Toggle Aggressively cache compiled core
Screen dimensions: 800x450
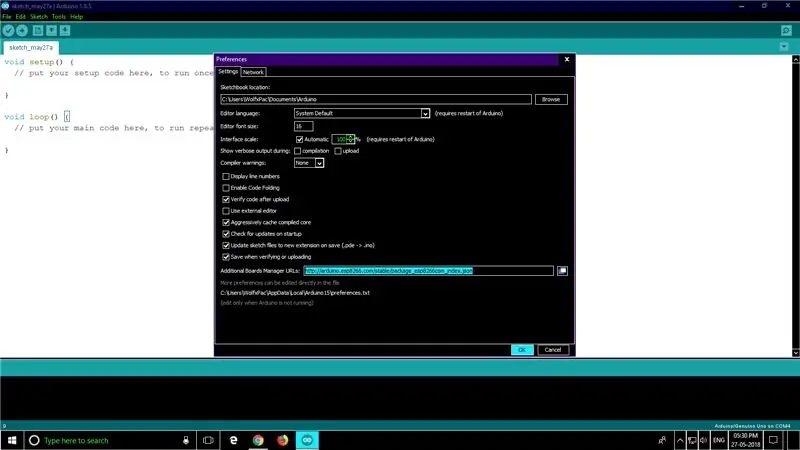click(x=226, y=222)
